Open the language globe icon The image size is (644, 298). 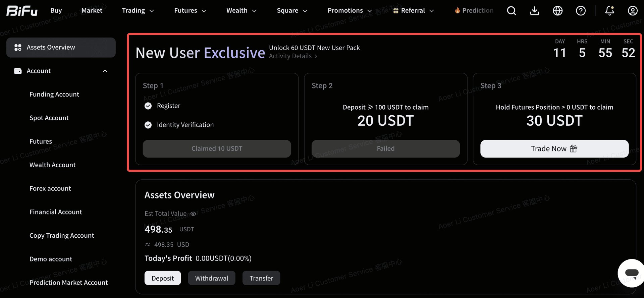point(557,11)
